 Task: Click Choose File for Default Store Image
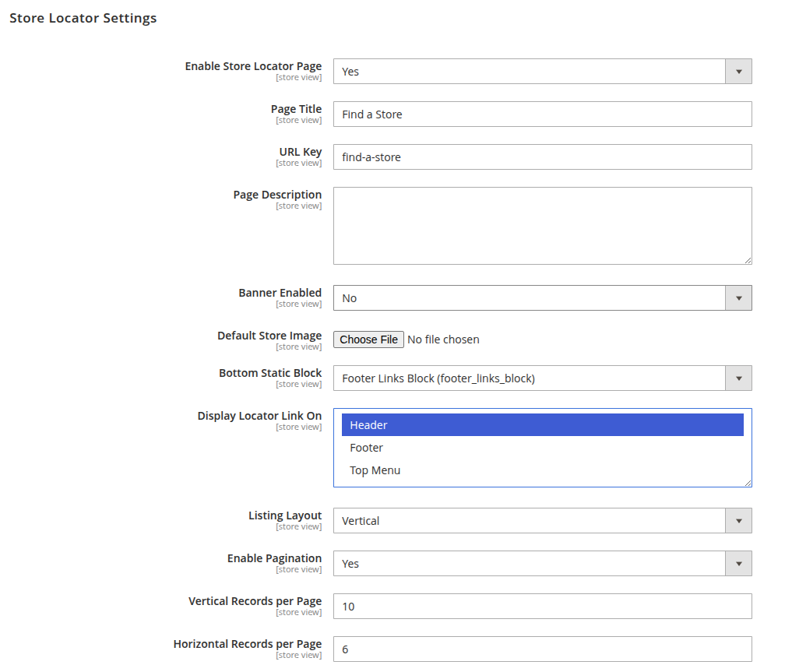[368, 340]
